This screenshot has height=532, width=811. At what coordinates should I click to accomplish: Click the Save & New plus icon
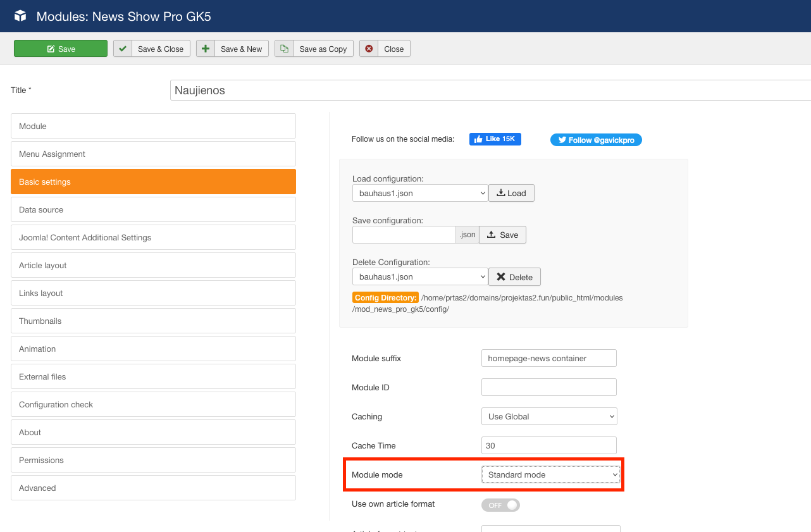[206, 49]
